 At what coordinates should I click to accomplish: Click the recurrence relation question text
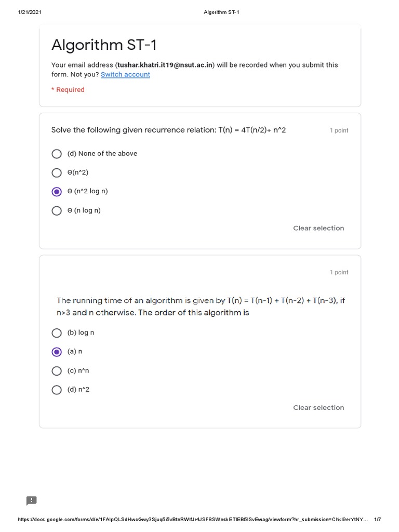pos(168,130)
